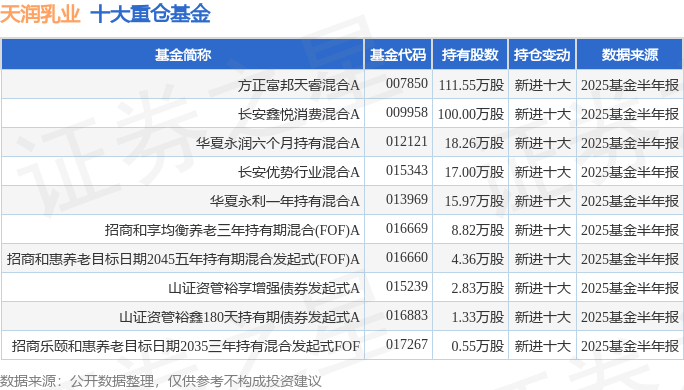Click fund code 013969
684x390 pixels.
(407, 199)
